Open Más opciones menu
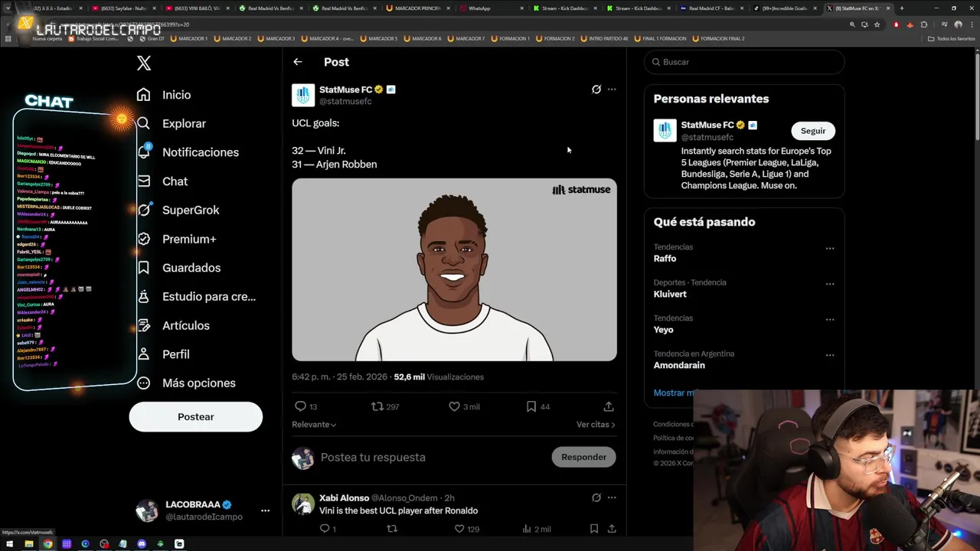This screenshot has width=980, height=551. click(186, 383)
